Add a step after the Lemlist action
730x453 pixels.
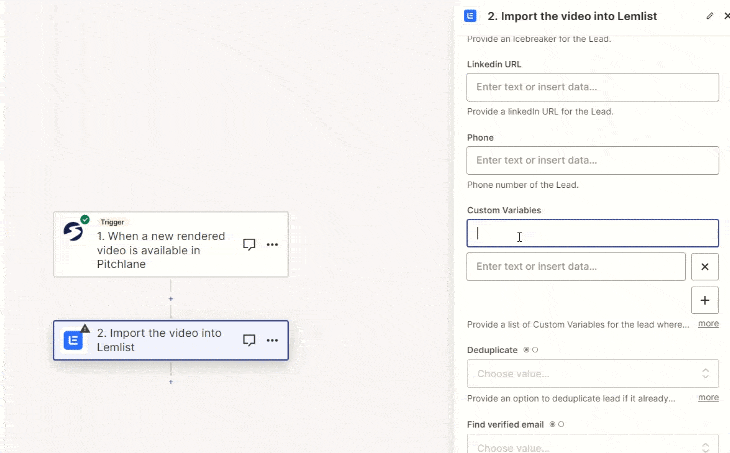[171, 382]
